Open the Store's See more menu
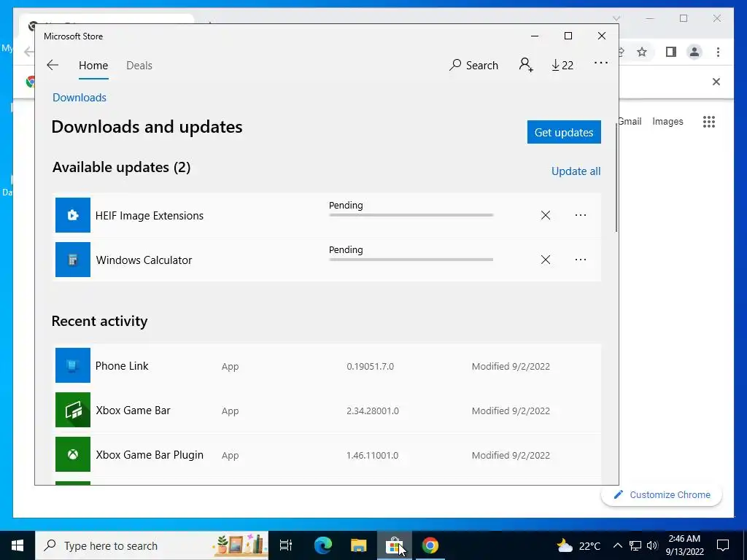The width and height of the screenshot is (747, 560). click(601, 63)
